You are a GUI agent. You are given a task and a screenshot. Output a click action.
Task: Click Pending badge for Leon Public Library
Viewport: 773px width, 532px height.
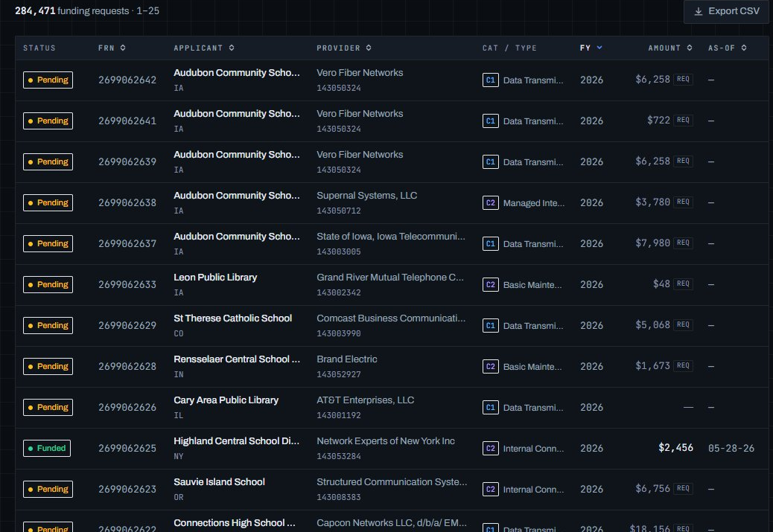(x=48, y=284)
